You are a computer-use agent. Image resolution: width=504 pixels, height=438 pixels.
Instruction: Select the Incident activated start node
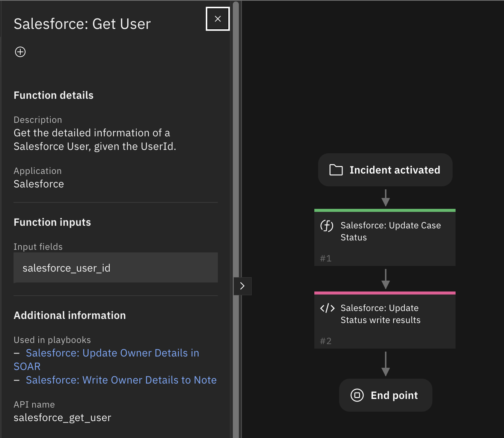click(385, 170)
